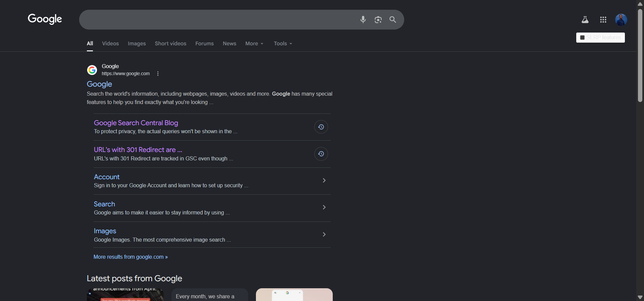Click the scrollbar up arrow

(x=640, y=4)
